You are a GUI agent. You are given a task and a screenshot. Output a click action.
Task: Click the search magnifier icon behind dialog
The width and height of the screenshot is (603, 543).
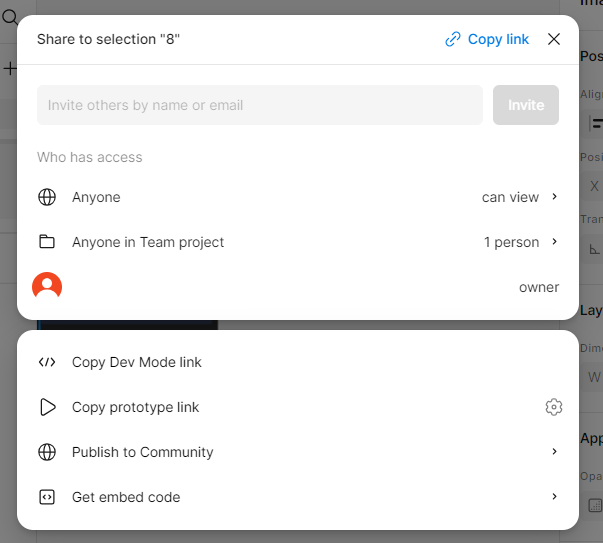9,17
